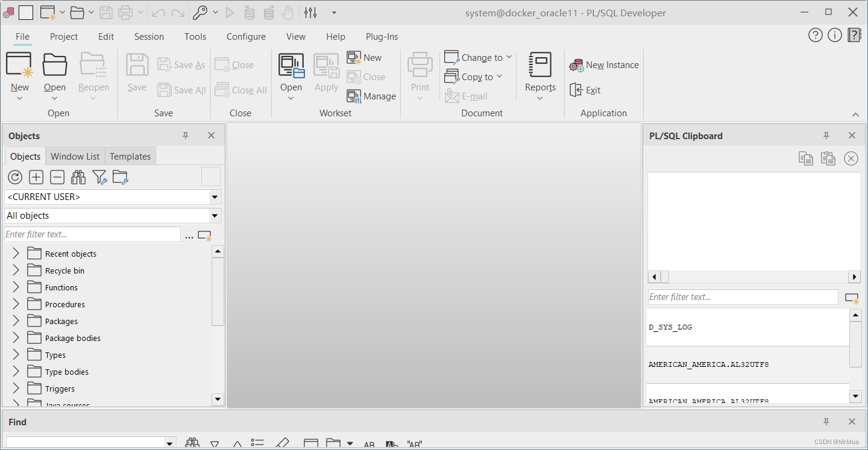Click the Paste icon in PL/SQL Clipboard

coord(828,158)
